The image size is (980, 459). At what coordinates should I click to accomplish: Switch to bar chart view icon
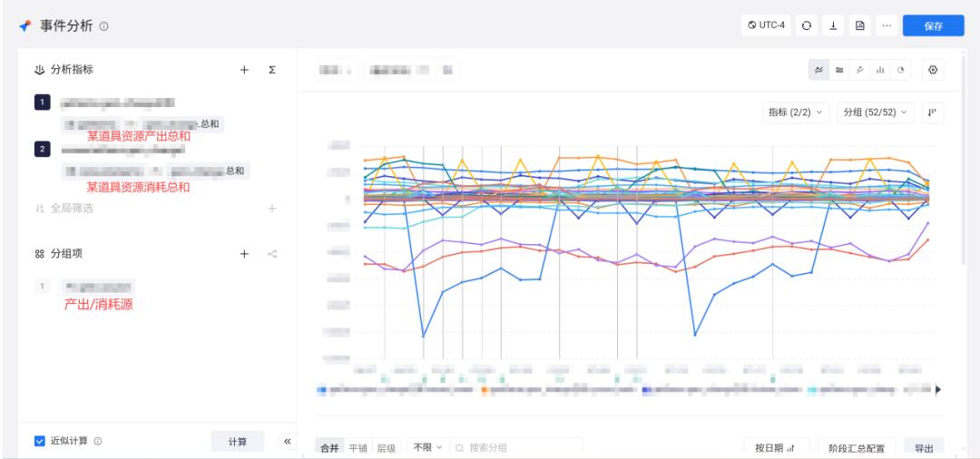click(880, 70)
